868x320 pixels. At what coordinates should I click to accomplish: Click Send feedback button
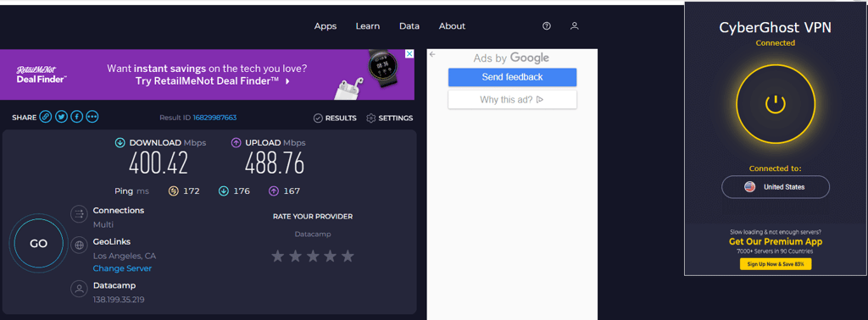pyautogui.click(x=513, y=77)
